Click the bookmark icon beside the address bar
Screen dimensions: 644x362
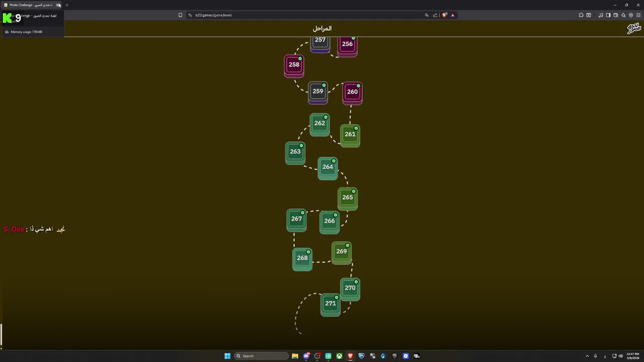(x=180, y=15)
